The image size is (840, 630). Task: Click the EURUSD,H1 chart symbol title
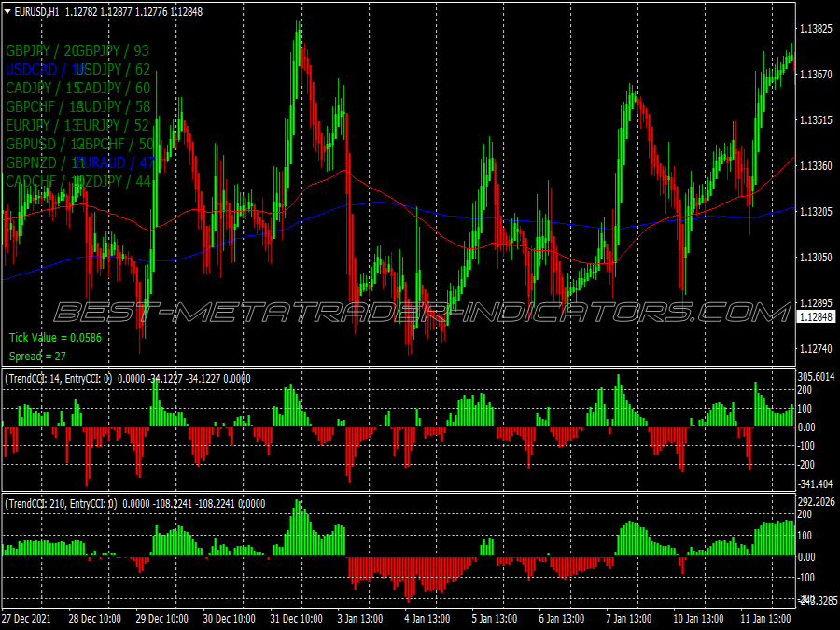tap(36, 12)
